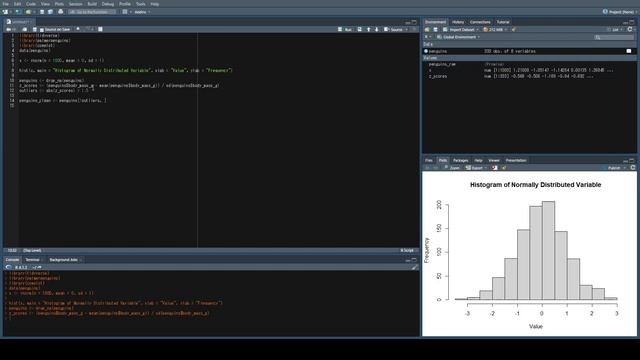This screenshot has width=640, height=360.
Task: Click Load Workspace icon in Environment pane
Action: point(427,29)
